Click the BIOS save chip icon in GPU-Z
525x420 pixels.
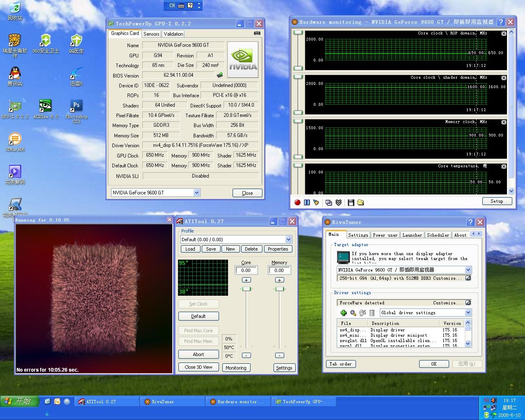tap(220, 75)
